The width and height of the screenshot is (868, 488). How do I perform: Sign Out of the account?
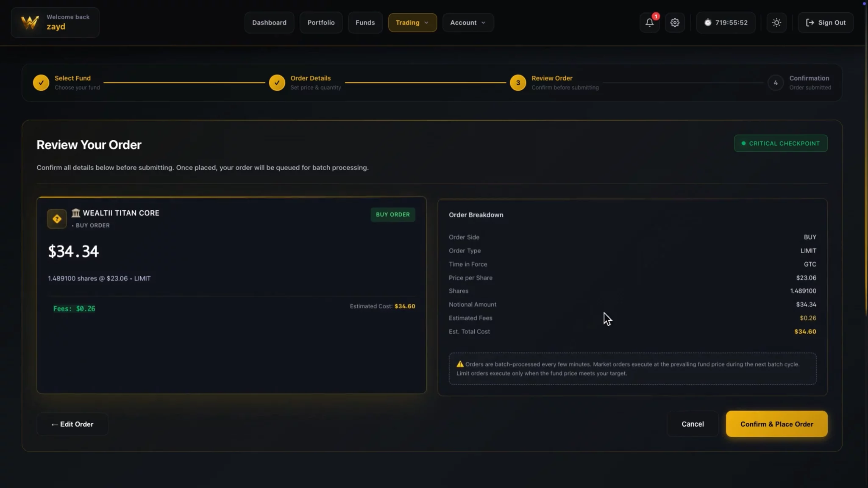click(x=826, y=22)
